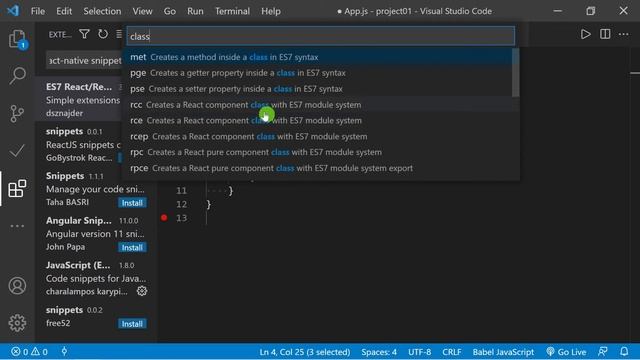Open the Terminal menu
The image size is (640, 360).
[232, 11]
